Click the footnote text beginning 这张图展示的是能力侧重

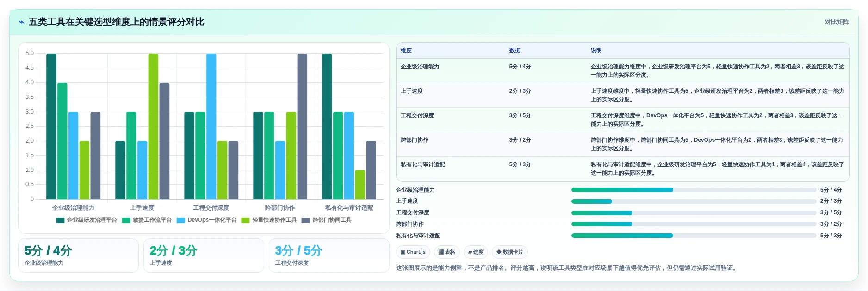[567, 268]
